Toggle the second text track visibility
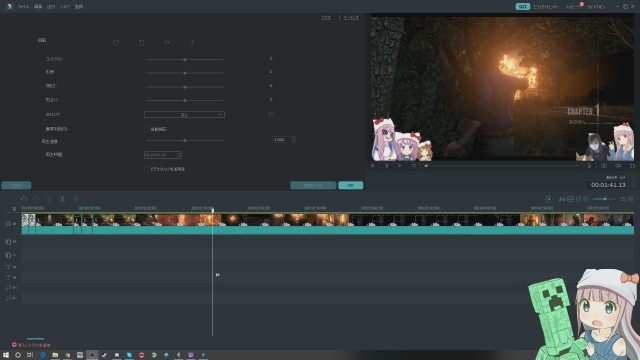Screen dimensions: 640x360 click(14, 278)
